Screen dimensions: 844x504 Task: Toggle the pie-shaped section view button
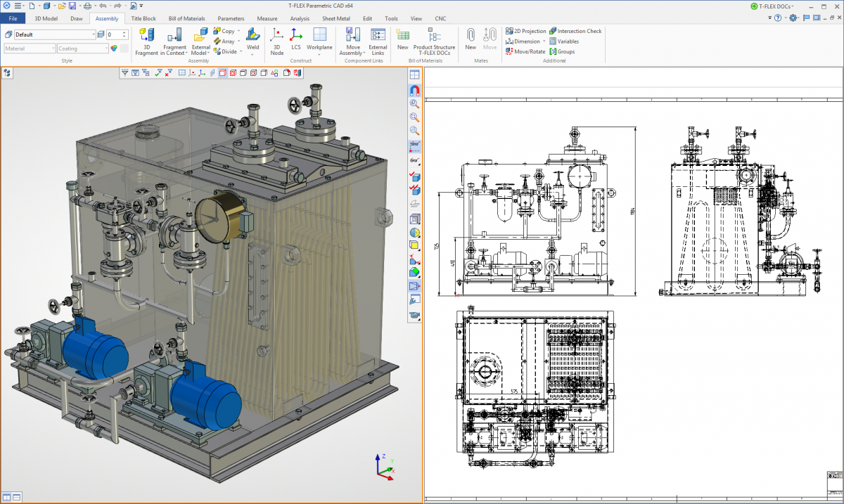[x=414, y=232]
